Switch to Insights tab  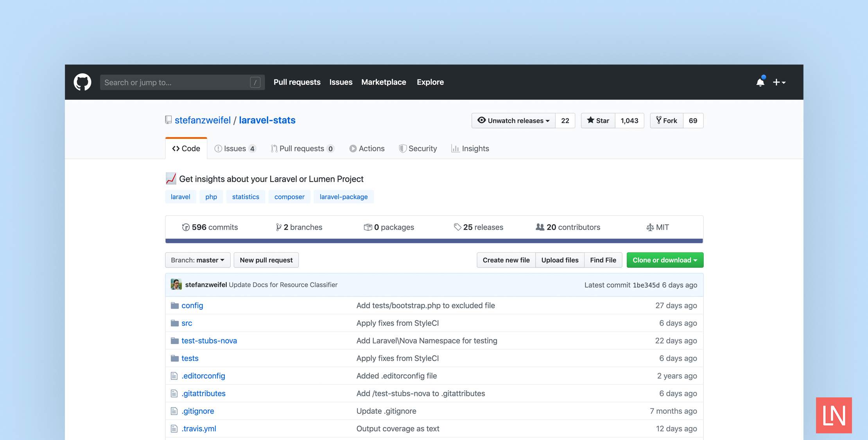(x=470, y=149)
